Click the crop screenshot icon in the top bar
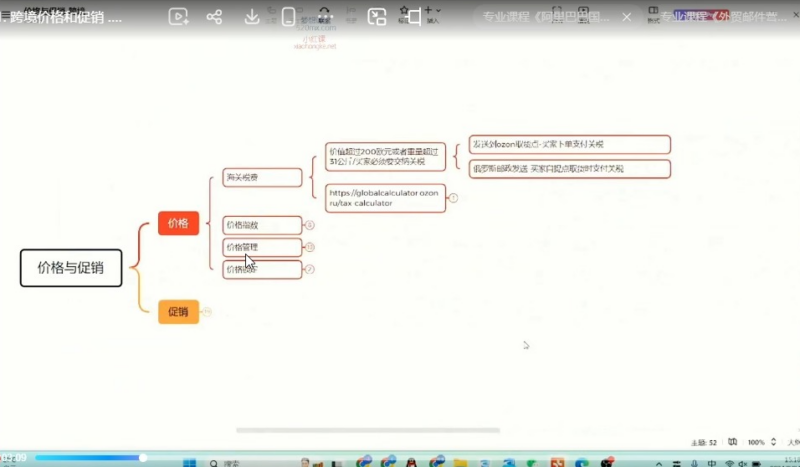800x467 pixels. 414,17
